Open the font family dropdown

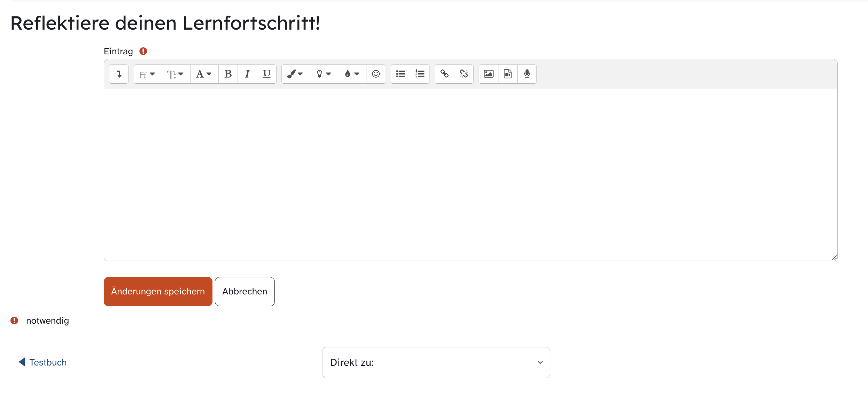coord(148,74)
